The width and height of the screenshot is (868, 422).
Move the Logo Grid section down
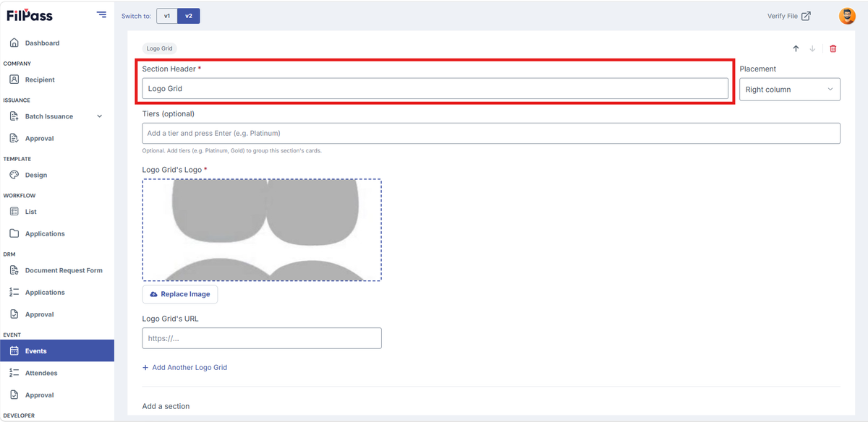pos(812,48)
